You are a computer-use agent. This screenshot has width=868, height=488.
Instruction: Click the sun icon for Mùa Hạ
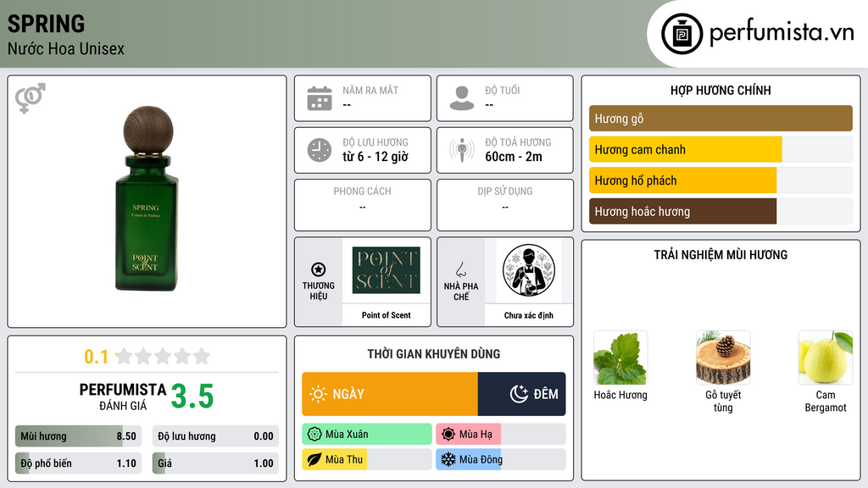click(448, 435)
